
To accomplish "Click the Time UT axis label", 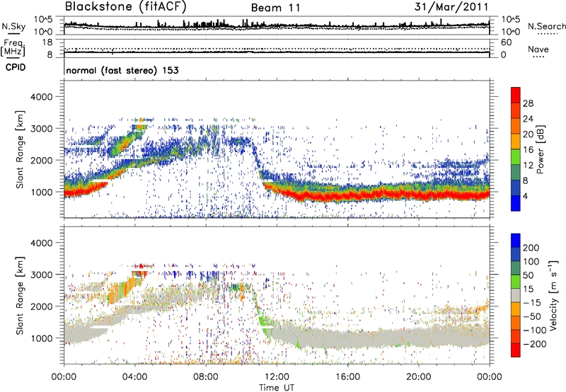I will point(277,387).
